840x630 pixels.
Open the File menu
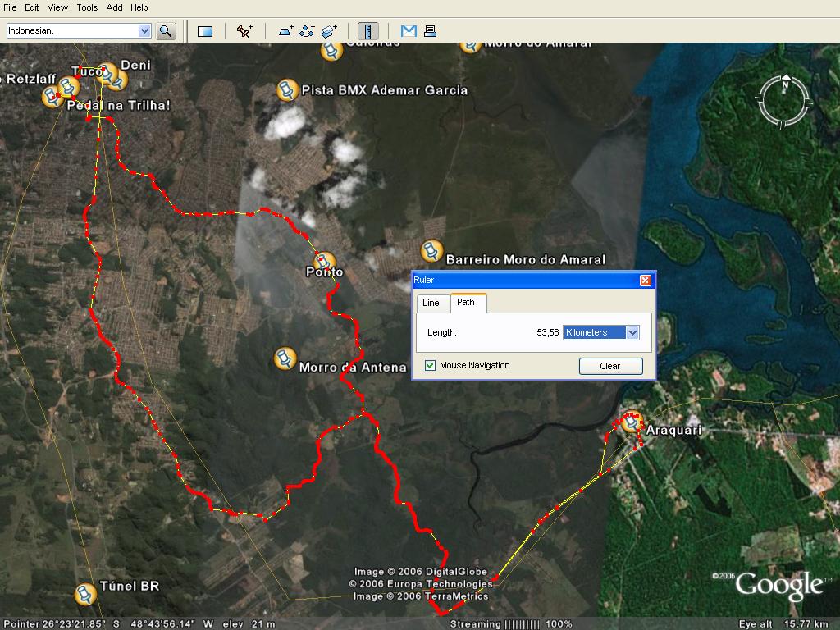10,7
